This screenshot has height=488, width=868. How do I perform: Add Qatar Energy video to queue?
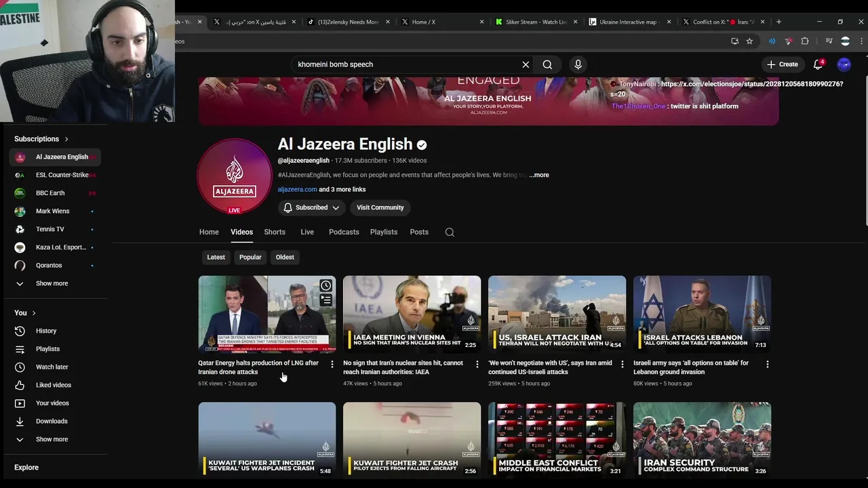(x=326, y=300)
